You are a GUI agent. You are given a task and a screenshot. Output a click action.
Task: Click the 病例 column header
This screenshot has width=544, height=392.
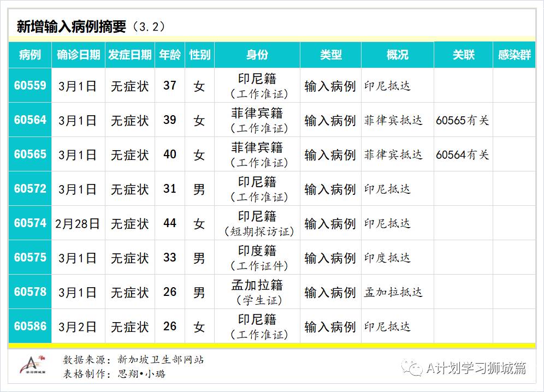29,55
